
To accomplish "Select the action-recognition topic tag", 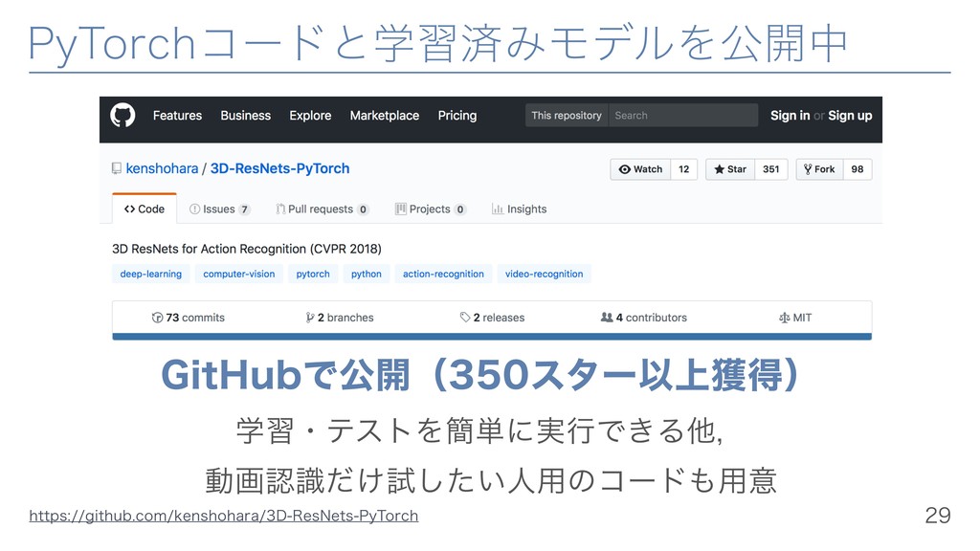I will pyautogui.click(x=443, y=274).
